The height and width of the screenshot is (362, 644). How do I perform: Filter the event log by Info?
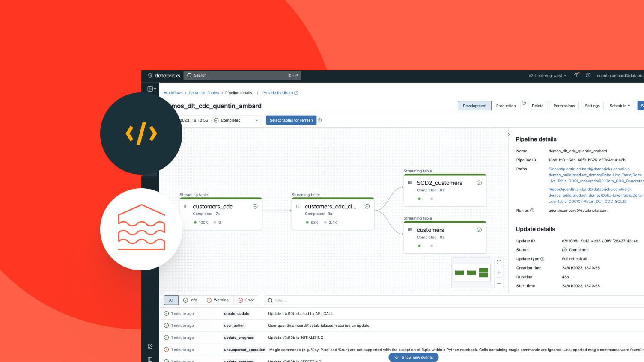pos(190,300)
